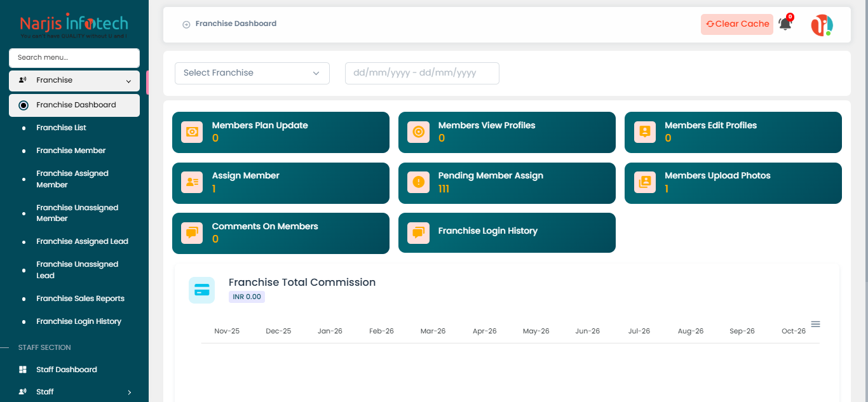Open the Pending Member Assign card
The height and width of the screenshot is (402, 868).
(507, 183)
